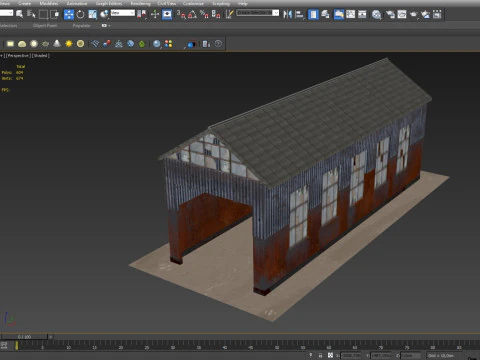Click the time slider showing 0 / 100

pyautogui.click(x=24, y=337)
